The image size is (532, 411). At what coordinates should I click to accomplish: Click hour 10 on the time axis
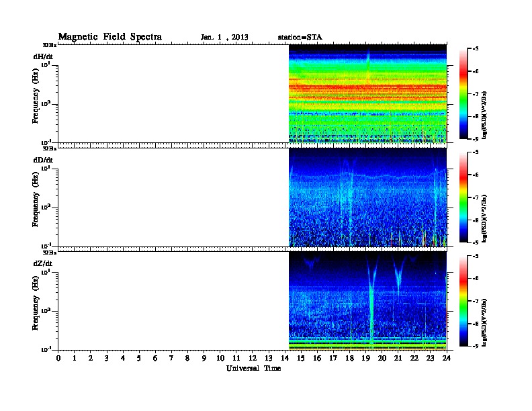pyautogui.click(x=220, y=359)
